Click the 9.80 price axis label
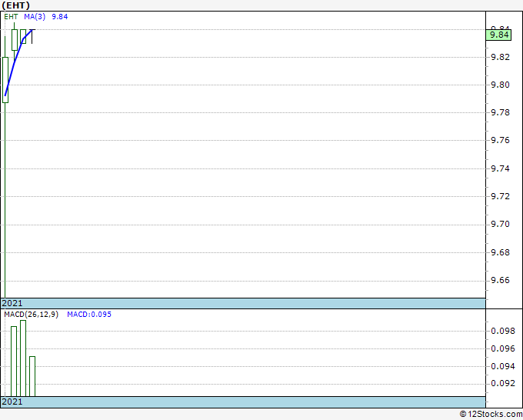The width and height of the screenshot is (523, 420). 501,85
